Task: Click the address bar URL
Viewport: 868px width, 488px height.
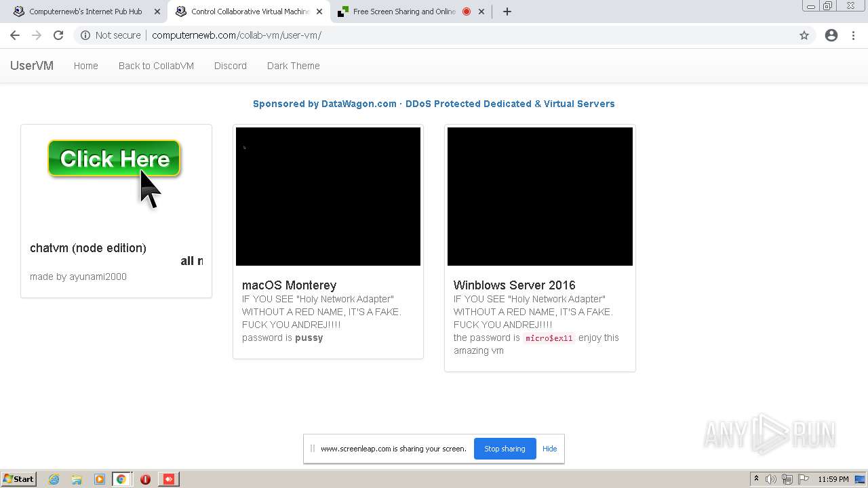Action: [237, 35]
